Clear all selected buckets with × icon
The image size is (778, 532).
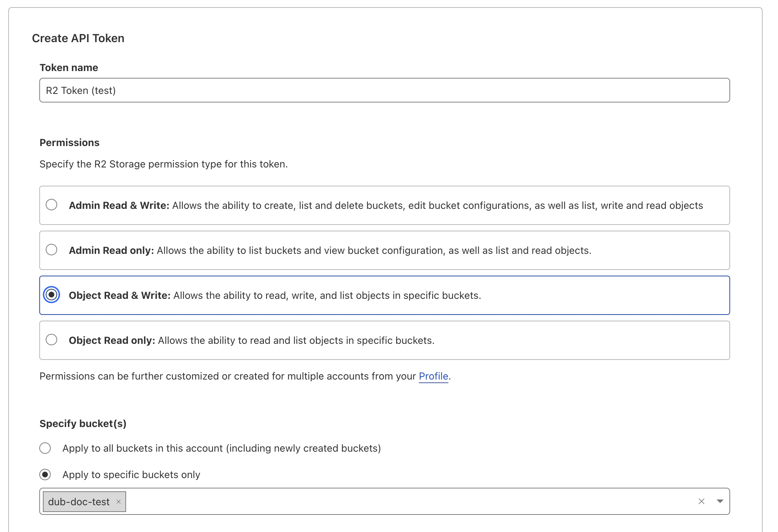pyautogui.click(x=701, y=501)
